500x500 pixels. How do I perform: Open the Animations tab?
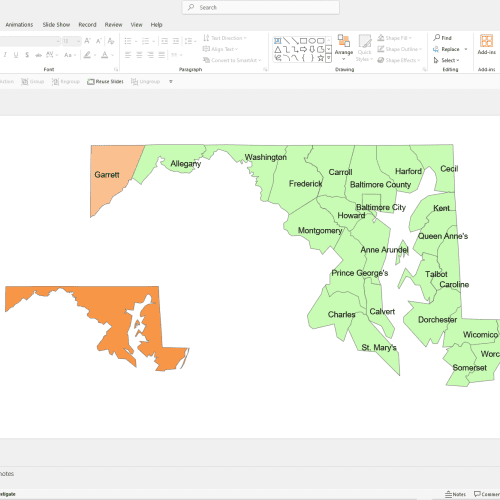point(19,25)
